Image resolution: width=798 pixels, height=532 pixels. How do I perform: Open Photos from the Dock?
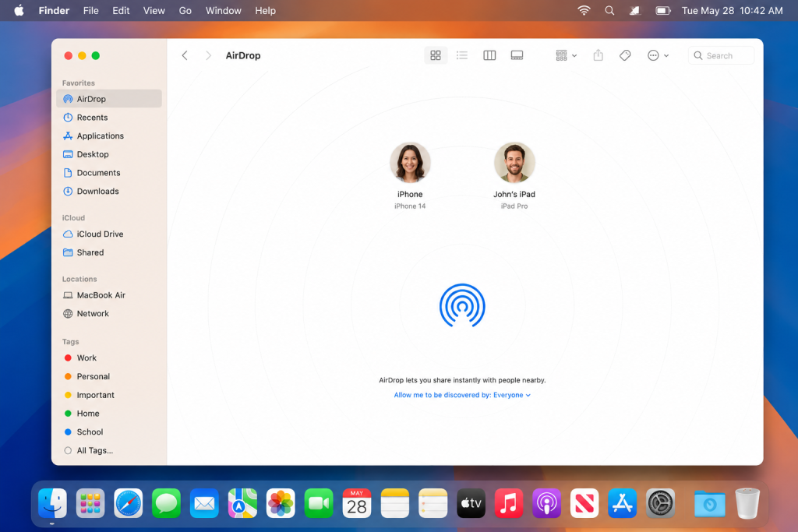[x=281, y=503]
